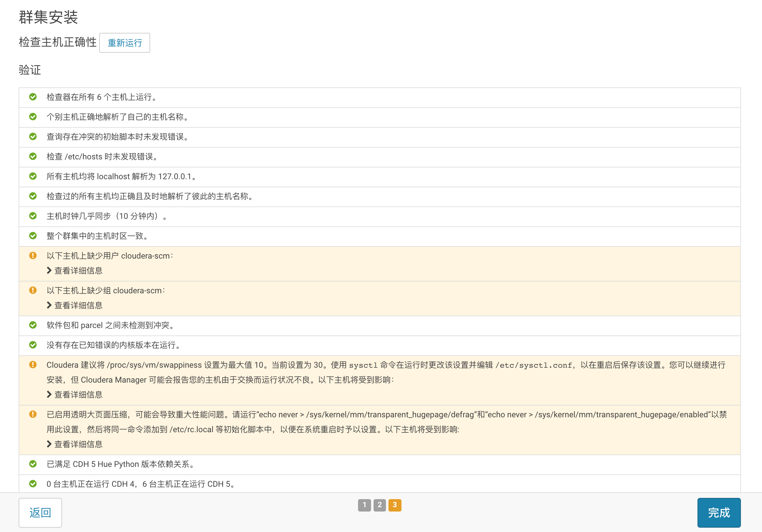Click text 以下主机上缺少用户 cloudera-scm:
The image size is (762, 532).
pos(110,256)
